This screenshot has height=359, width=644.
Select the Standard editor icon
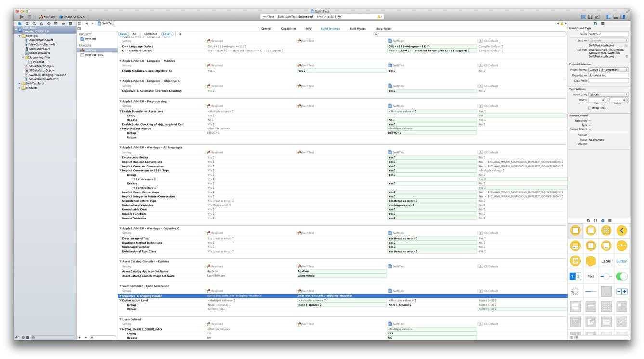tap(584, 17)
